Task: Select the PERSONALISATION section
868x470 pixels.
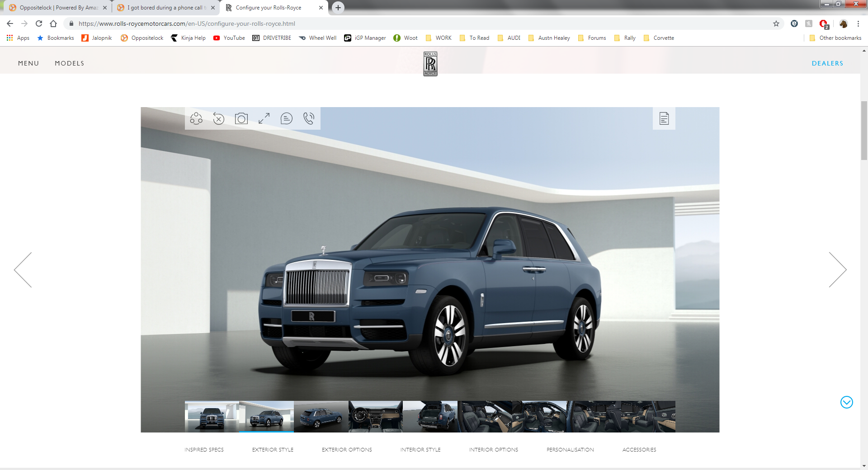Action: [570, 450]
